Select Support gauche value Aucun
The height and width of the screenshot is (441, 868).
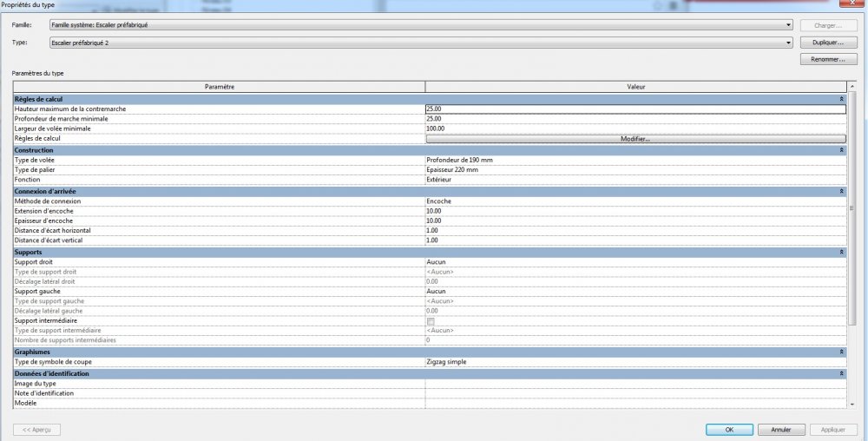pyautogui.click(x=635, y=292)
